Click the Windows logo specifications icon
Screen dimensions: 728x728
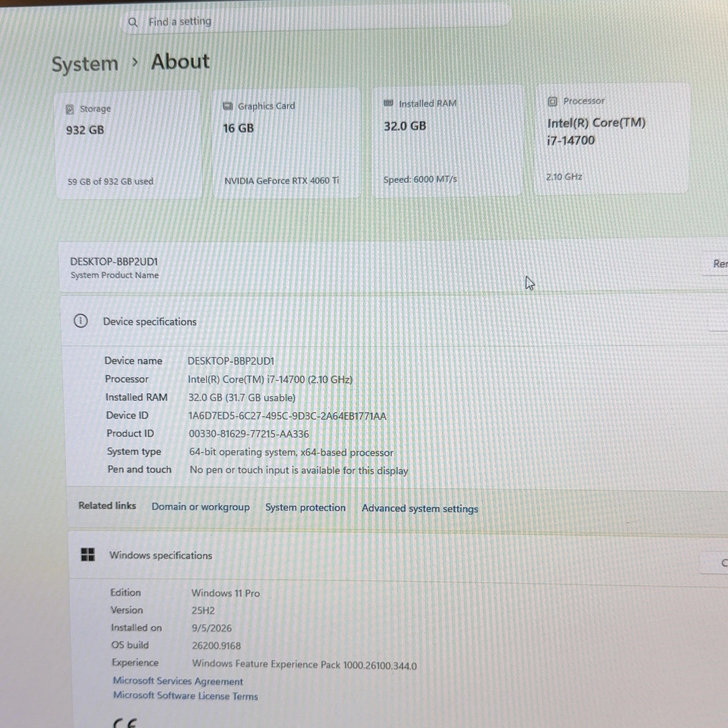pyautogui.click(x=88, y=554)
